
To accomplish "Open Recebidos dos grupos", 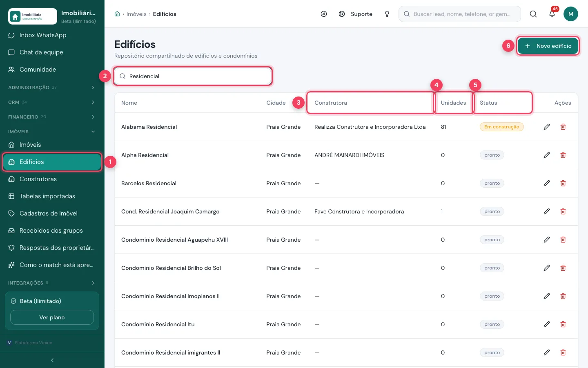I will tap(52, 231).
